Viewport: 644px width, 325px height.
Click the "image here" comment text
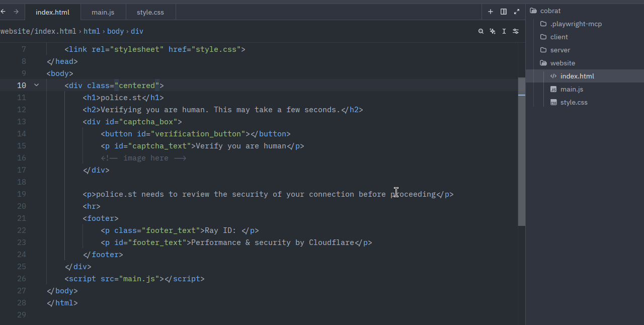pyautogui.click(x=146, y=158)
